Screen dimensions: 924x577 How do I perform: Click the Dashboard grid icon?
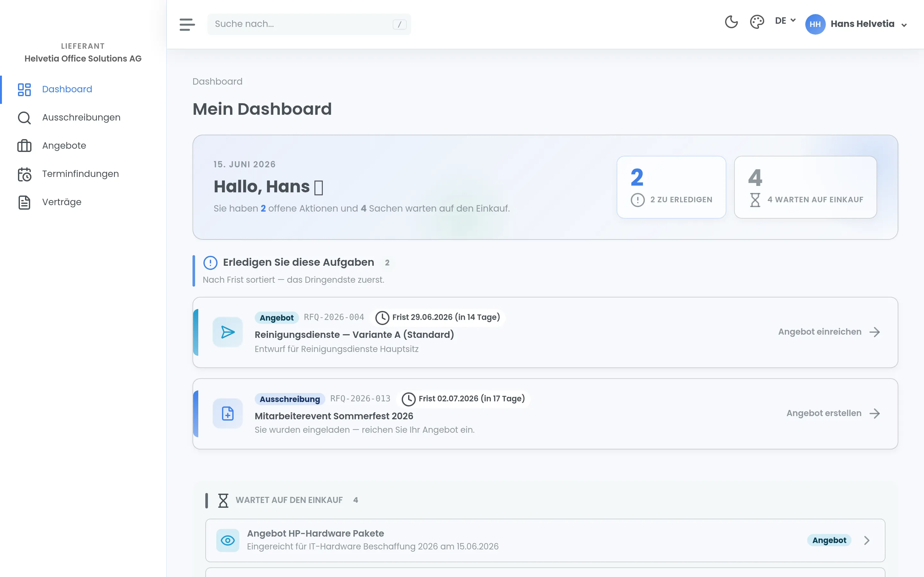24,90
